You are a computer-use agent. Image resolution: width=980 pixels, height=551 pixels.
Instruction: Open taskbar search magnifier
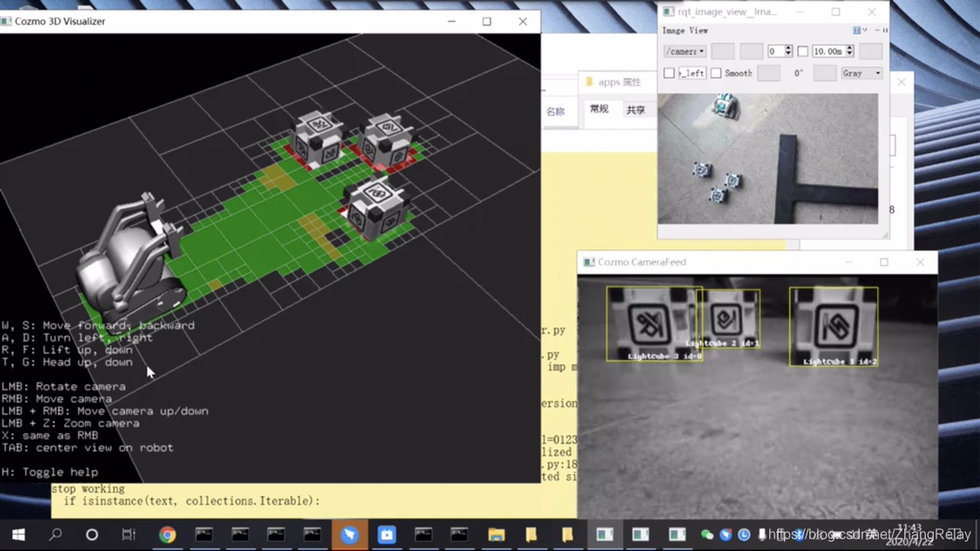click(56, 534)
